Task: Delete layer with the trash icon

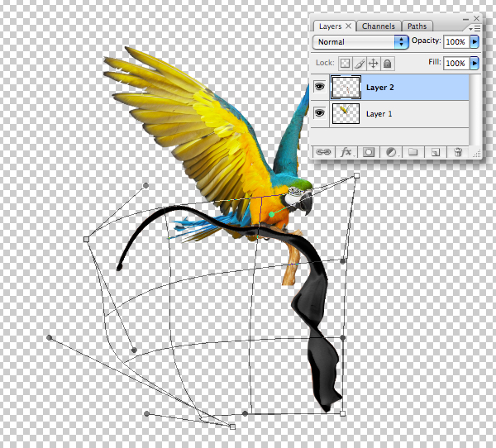Action: point(458,152)
